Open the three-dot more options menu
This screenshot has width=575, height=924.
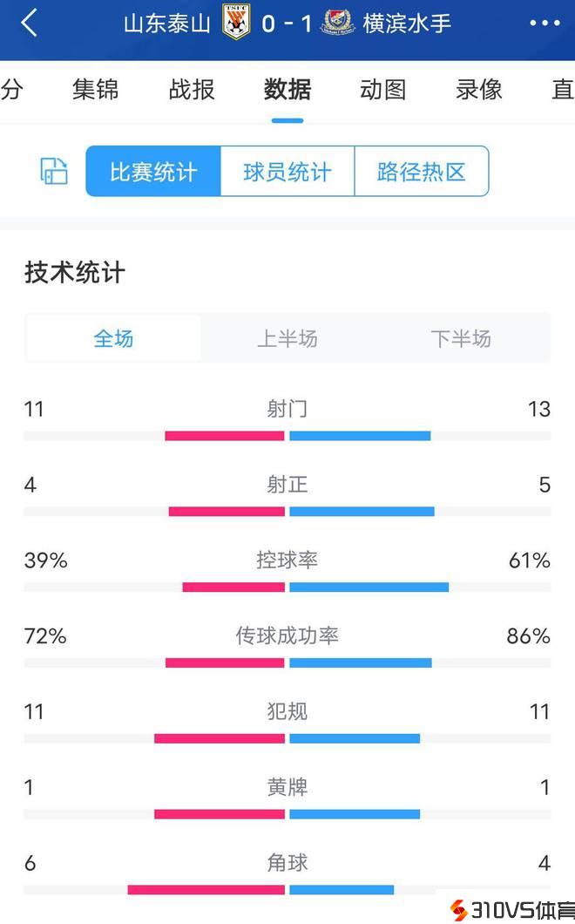(545, 23)
